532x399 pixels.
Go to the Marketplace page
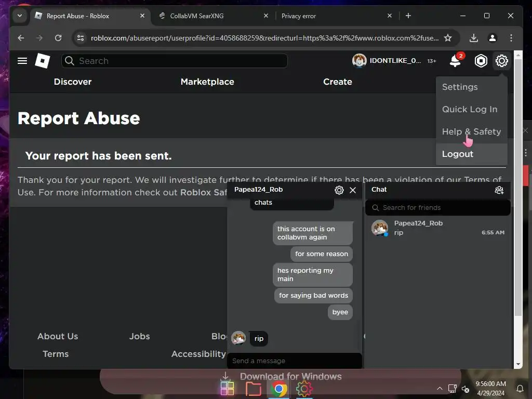click(x=207, y=82)
